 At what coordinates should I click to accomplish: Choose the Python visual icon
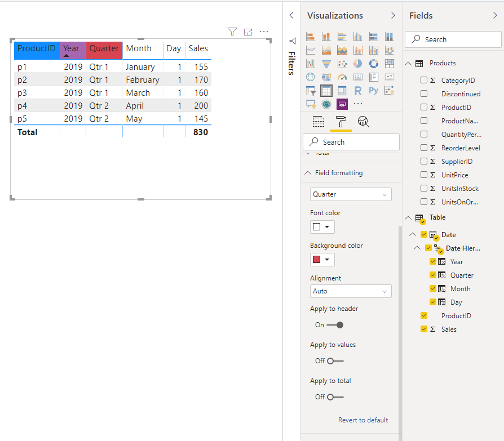[x=374, y=91]
